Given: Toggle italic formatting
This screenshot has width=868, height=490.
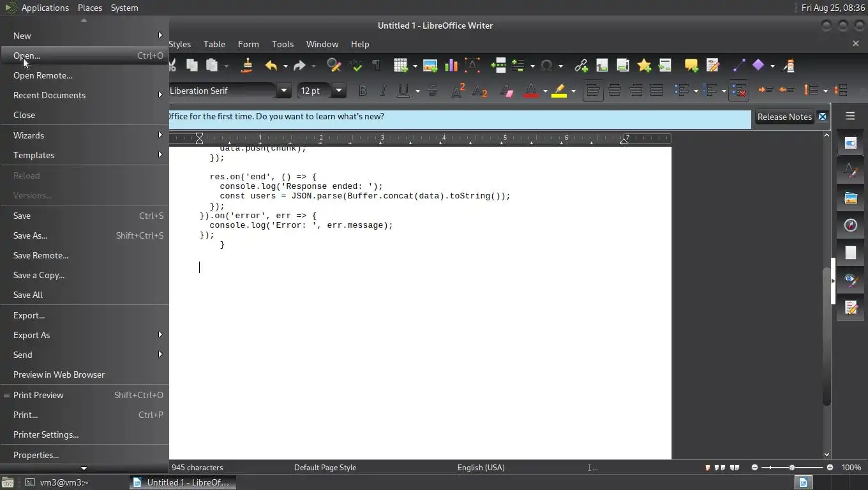Looking at the screenshot, I should (x=383, y=91).
